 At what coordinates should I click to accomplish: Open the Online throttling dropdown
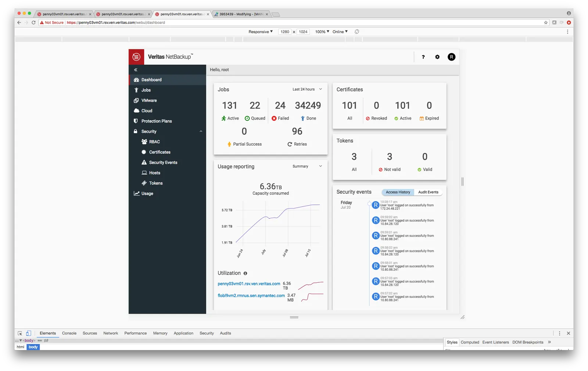tap(340, 32)
